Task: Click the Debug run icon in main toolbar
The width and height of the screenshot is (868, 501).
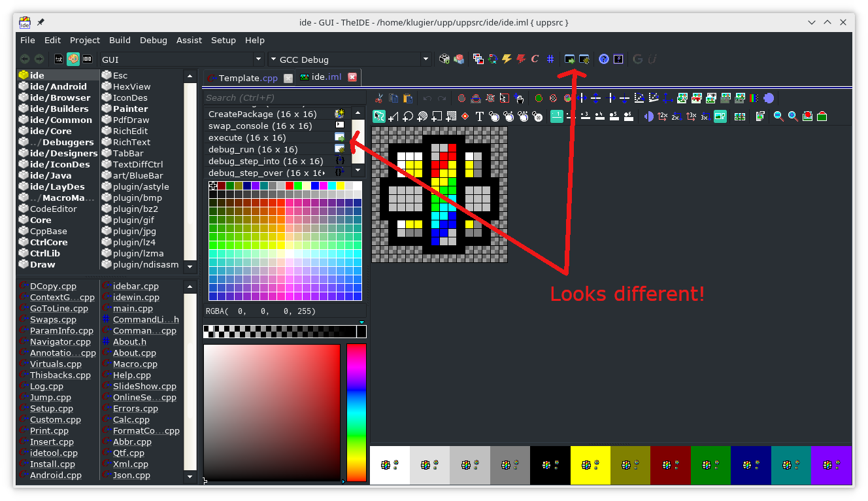Action: pyautogui.click(x=584, y=59)
